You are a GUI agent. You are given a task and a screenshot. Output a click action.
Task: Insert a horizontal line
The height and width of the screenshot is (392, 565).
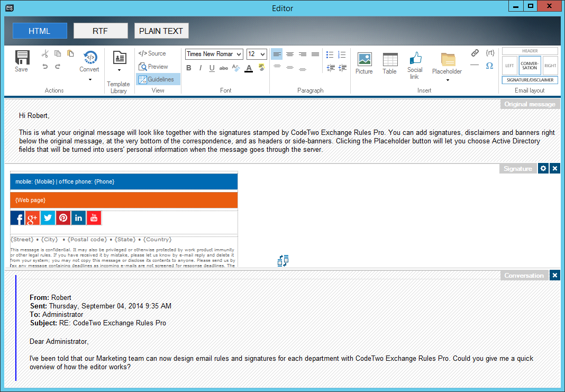pos(475,66)
